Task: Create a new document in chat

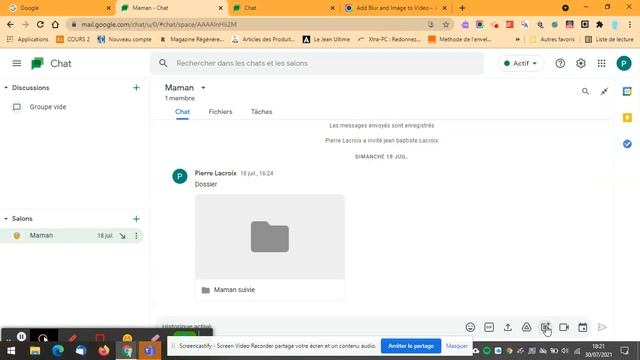Action: pos(545,327)
